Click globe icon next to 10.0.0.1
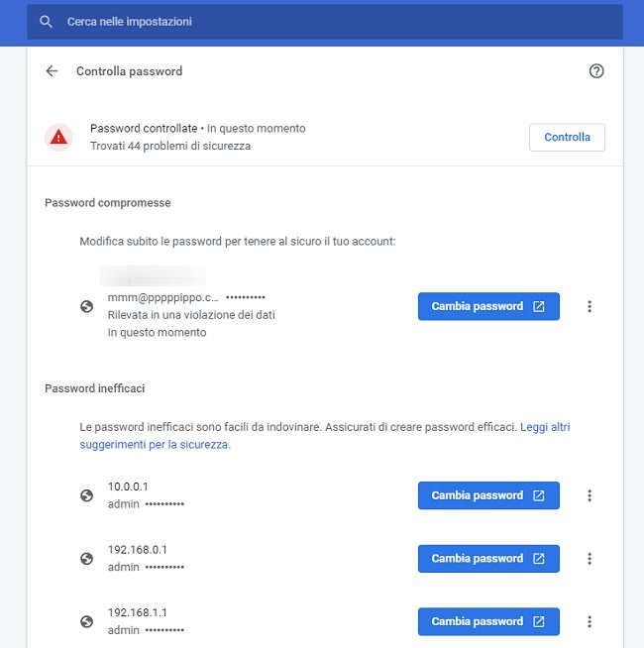The image size is (644, 648). click(x=87, y=495)
